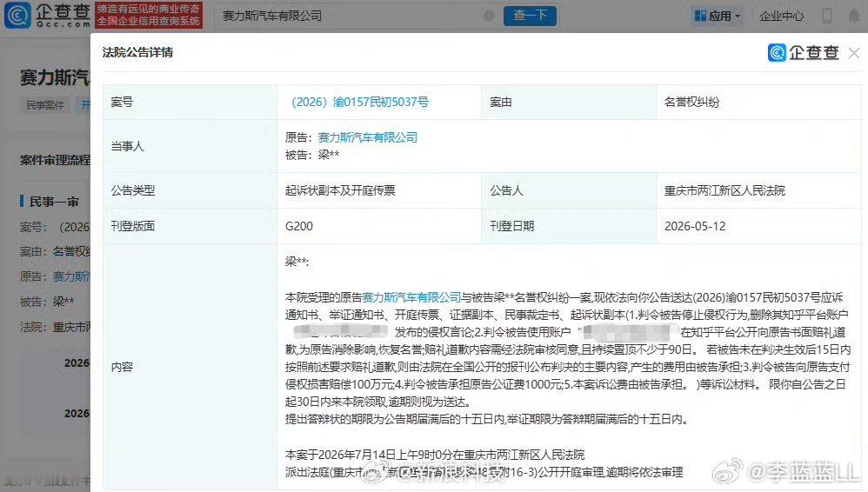The height and width of the screenshot is (492, 868).
Task: Click 民事一审 stage in background page
Action: click(53, 202)
